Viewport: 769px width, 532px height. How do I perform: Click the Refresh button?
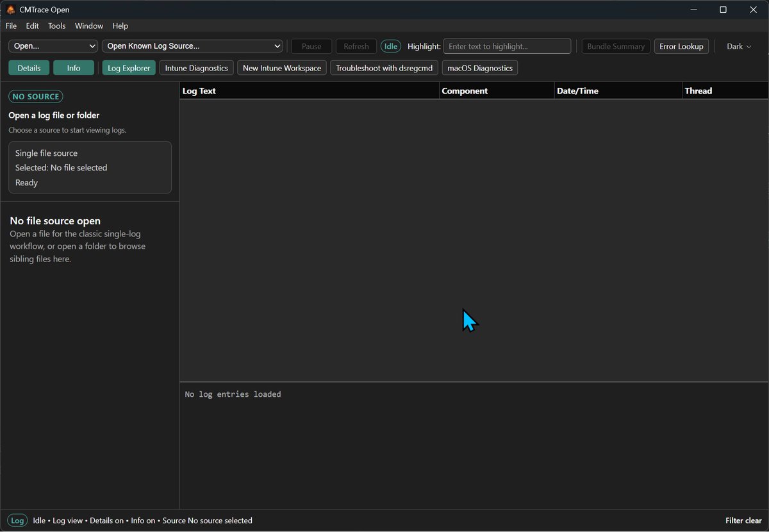356,46
